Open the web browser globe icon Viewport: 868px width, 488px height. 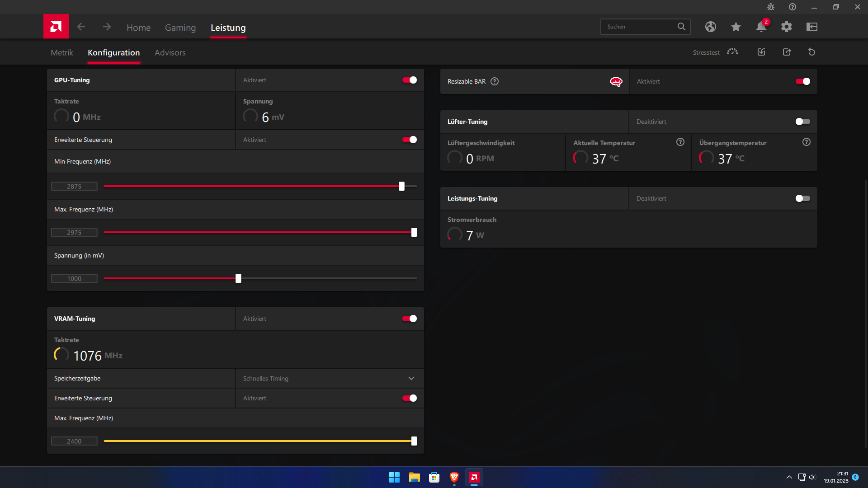(710, 27)
